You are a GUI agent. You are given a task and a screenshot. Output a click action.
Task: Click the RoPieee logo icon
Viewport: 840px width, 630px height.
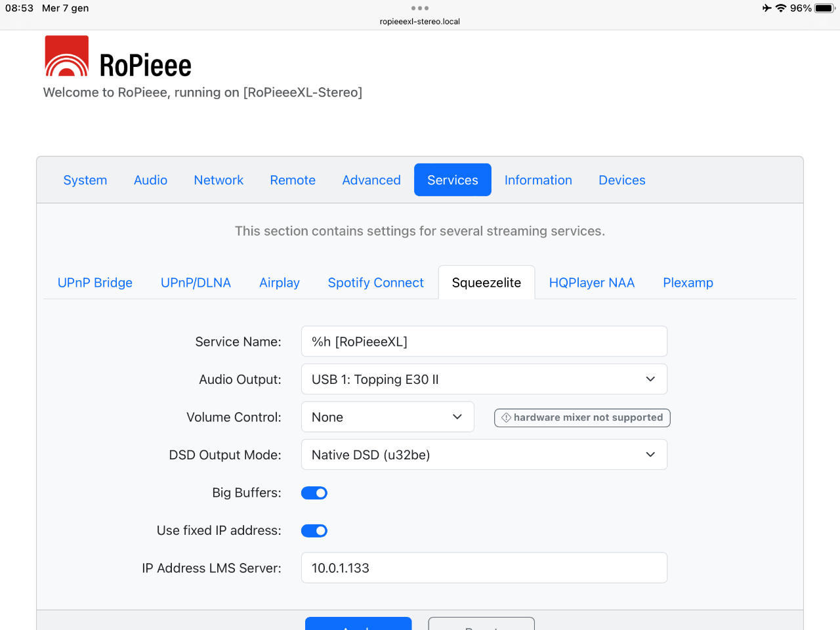[66, 56]
